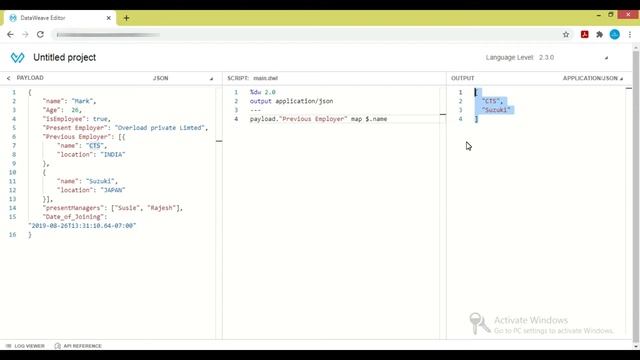Collapse the payload panel with back chevron

click(x=8, y=78)
